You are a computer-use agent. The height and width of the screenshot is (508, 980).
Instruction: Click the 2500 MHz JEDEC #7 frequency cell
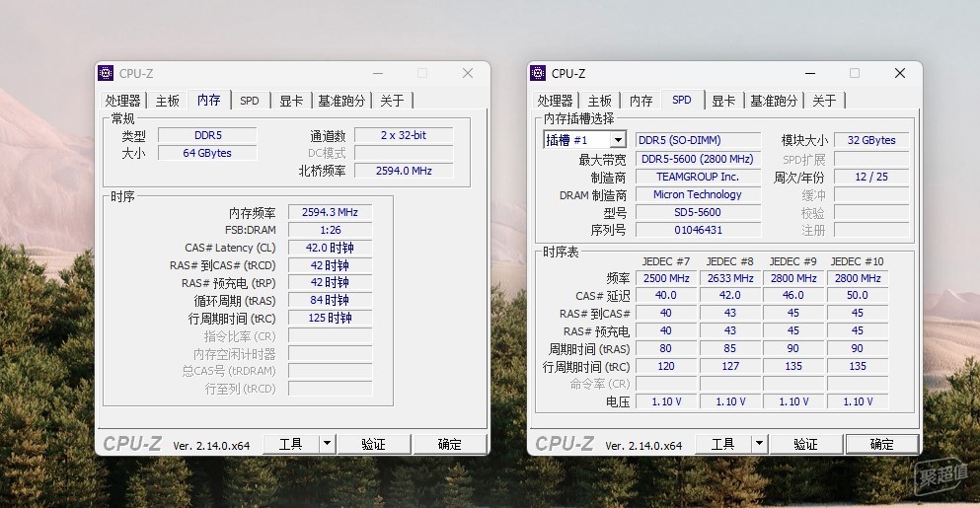(x=666, y=278)
